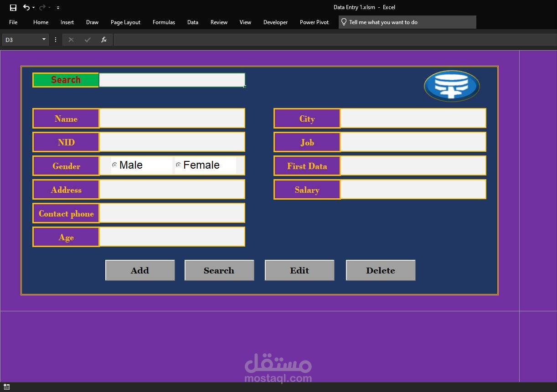The width and height of the screenshot is (557, 392).
Task: Open the Name Box dropdown
Action: pos(44,40)
